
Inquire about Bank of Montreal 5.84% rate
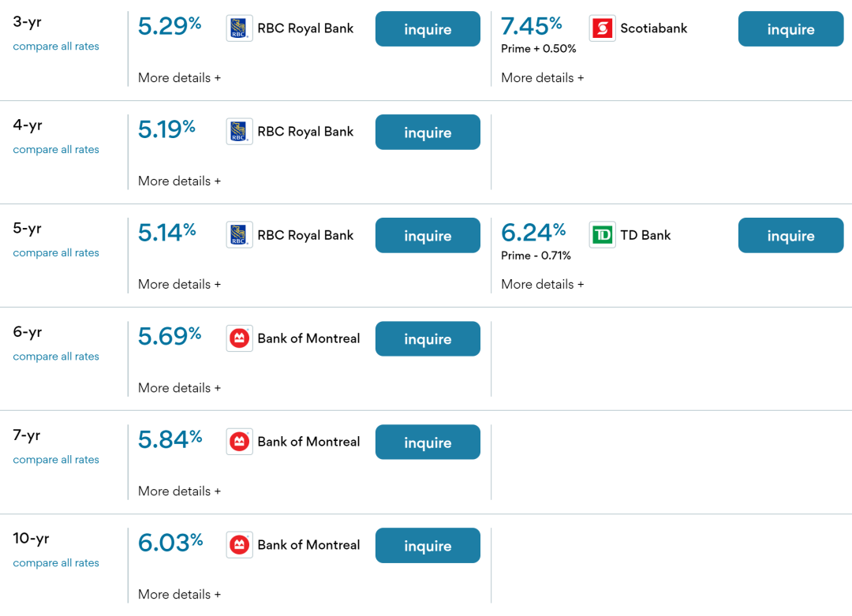(x=428, y=442)
